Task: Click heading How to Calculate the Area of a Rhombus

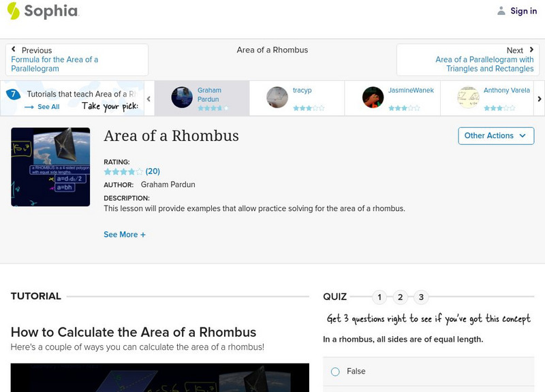Action: coord(134,332)
